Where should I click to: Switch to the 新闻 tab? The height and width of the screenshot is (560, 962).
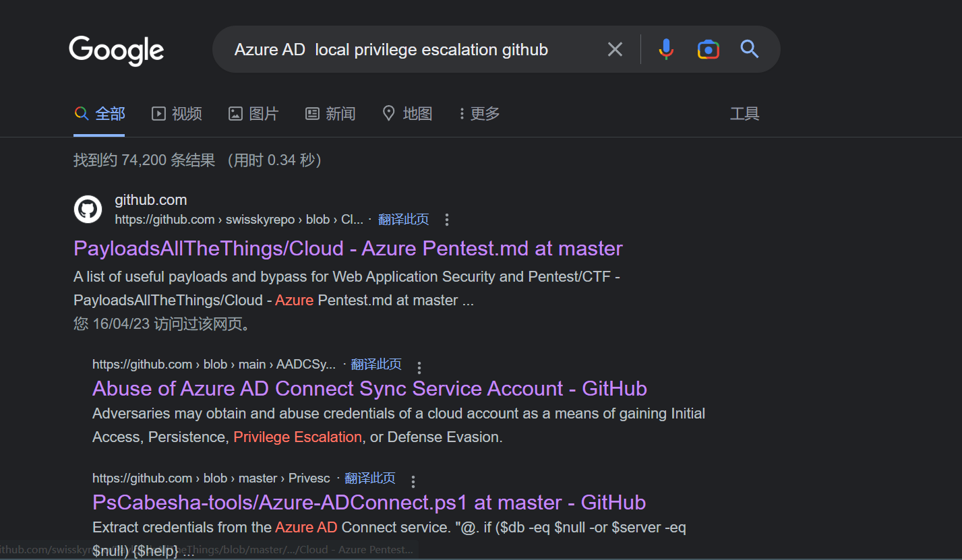(330, 114)
